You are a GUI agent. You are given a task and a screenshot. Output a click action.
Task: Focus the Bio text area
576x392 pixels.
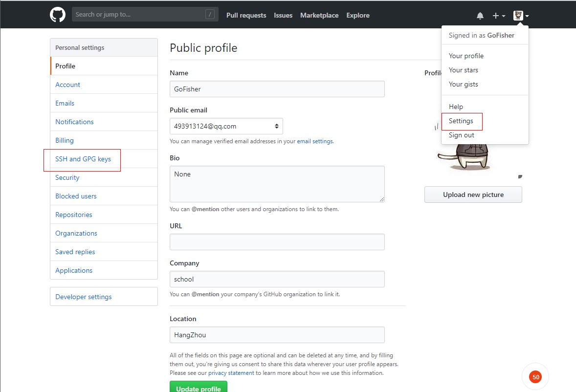277,184
